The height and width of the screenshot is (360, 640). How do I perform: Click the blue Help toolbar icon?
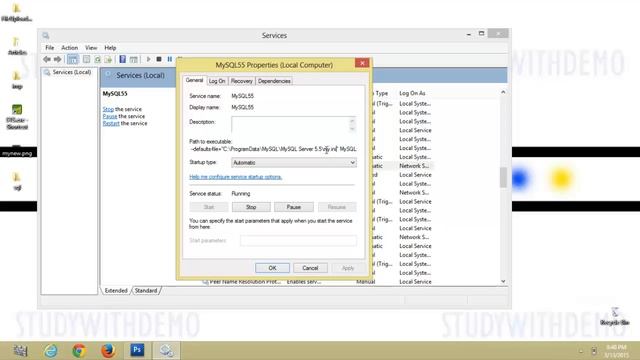pos(122,60)
